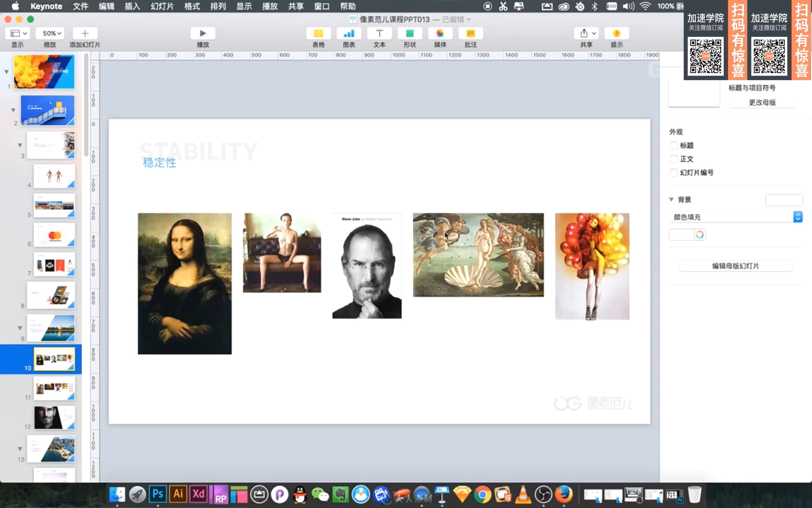This screenshot has height=508, width=812.
Task: Add a comment with the 批注 tool
Action: pos(470,33)
